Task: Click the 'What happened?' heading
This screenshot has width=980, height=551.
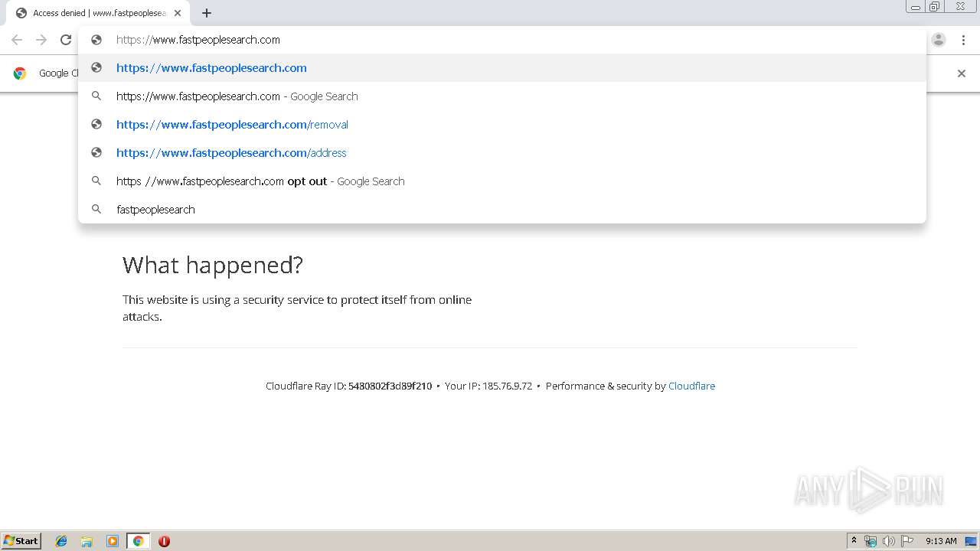Action: pyautogui.click(x=213, y=265)
